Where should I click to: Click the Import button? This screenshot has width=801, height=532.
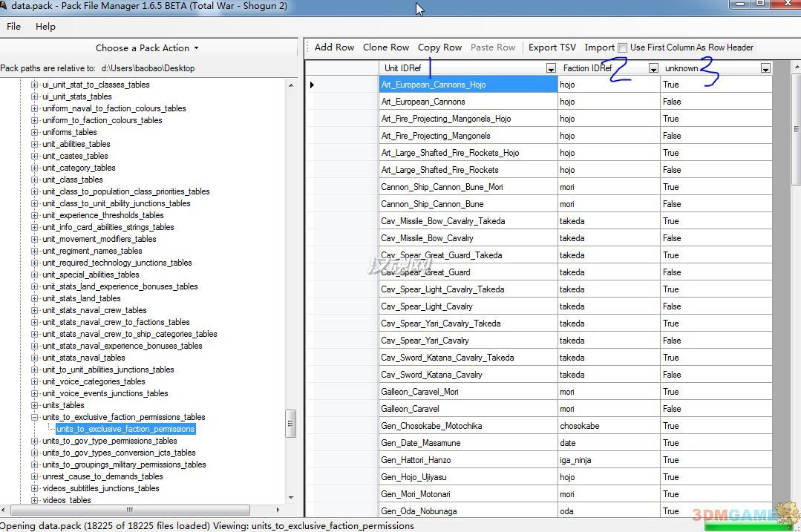tap(599, 47)
